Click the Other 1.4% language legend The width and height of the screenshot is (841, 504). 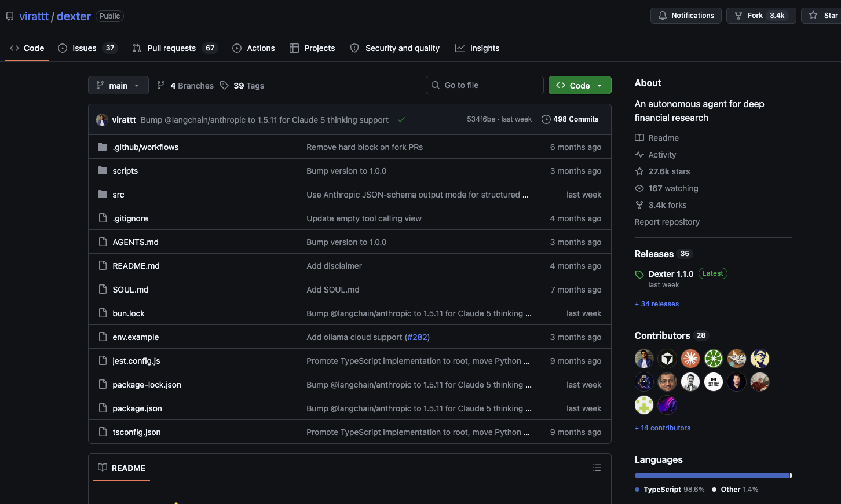pos(735,490)
